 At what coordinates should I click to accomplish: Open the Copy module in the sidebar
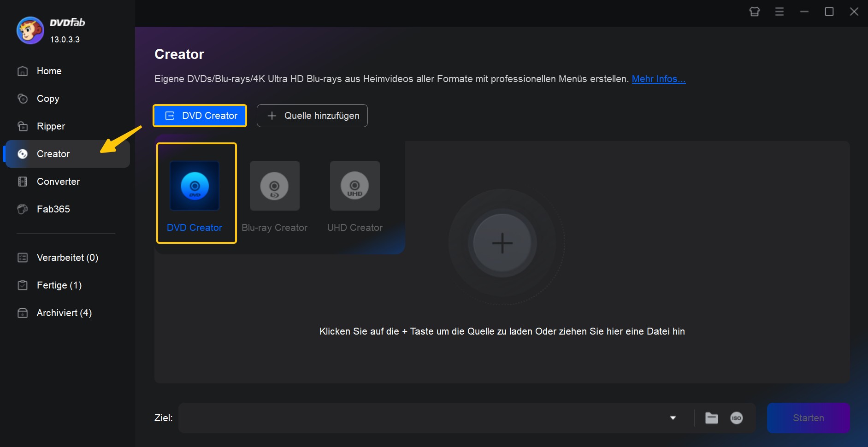click(x=47, y=98)
